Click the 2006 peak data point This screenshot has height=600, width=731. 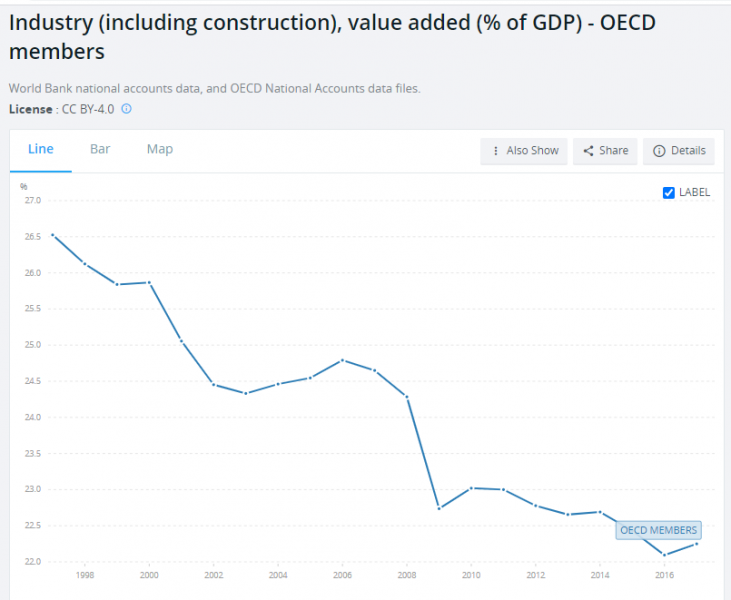coord(342,360)
